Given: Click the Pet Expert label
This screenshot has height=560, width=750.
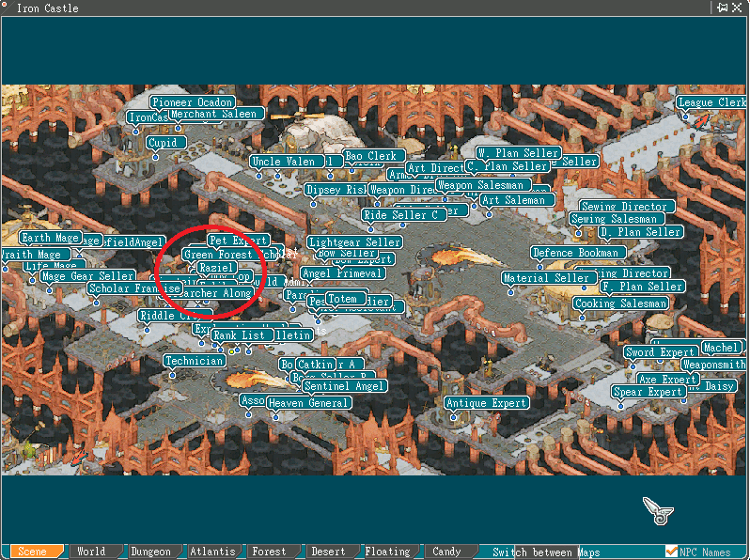Looking at the screenshot, I should coord(238,241).
